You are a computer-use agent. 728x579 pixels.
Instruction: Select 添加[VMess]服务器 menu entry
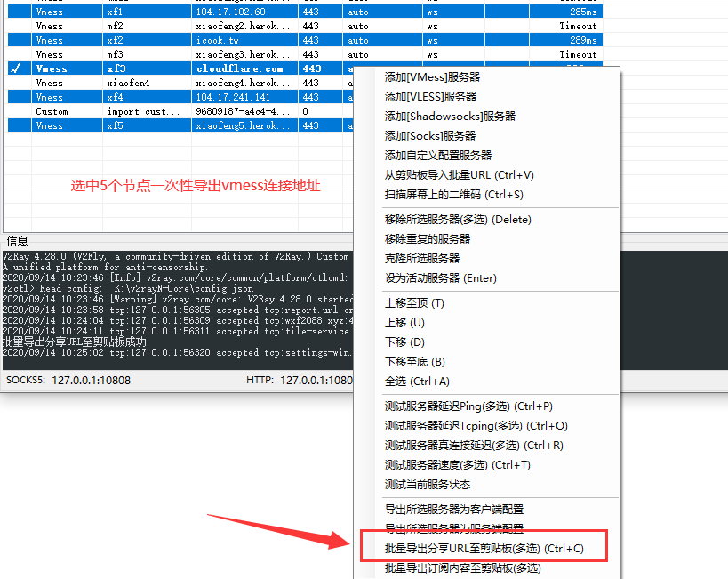tap(432, 77)
